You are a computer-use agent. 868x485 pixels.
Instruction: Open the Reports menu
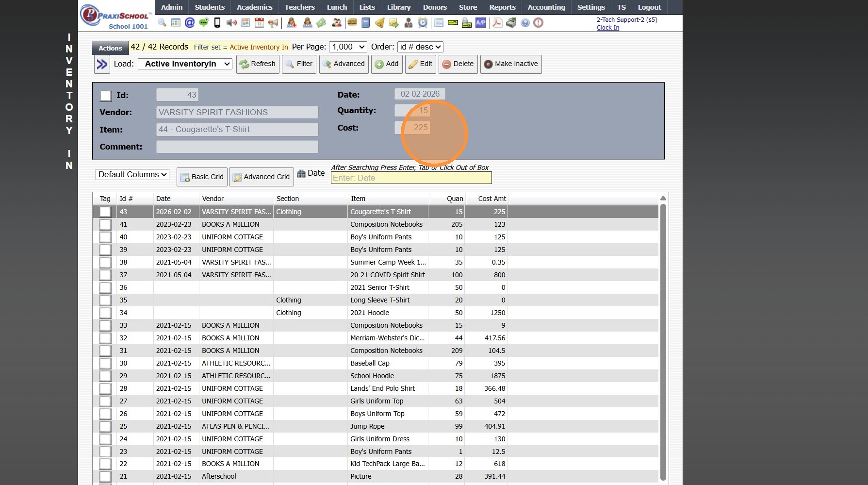click(502, 7)
